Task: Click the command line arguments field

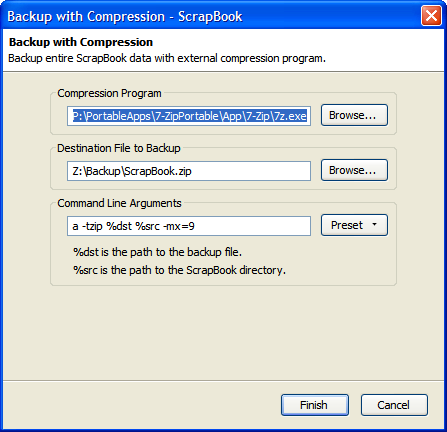Action: point(189,226)
